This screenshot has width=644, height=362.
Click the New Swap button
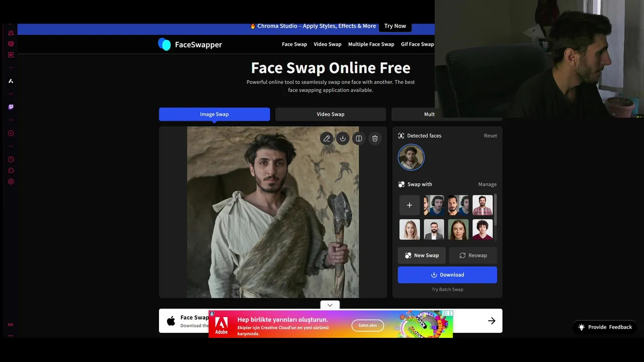(x=422, y=255)
